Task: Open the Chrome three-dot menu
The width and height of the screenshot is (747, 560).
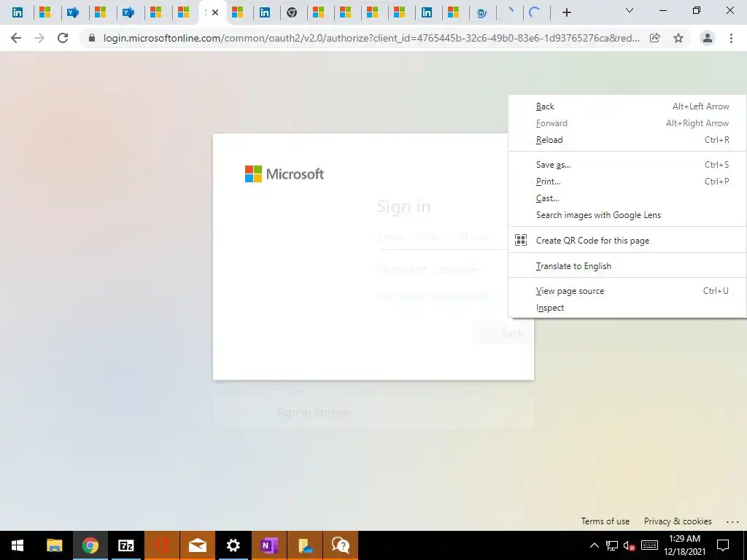Action: [731, 38]
